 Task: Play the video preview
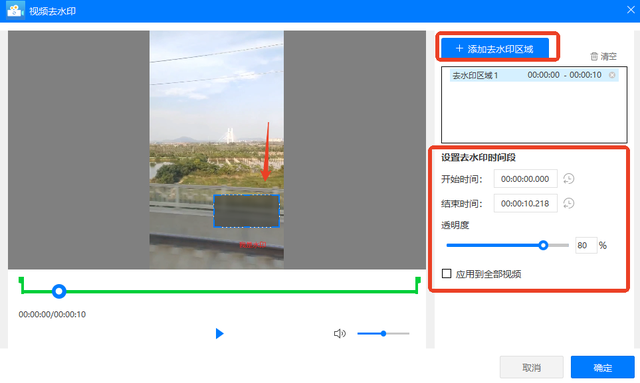click(219, 334)
